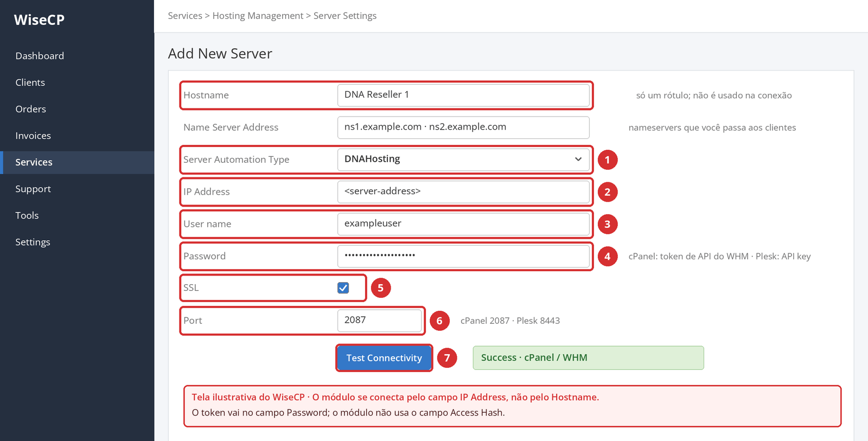
Task: Open the Hosting Management breadcrumb link
Action: coord(258,16)
